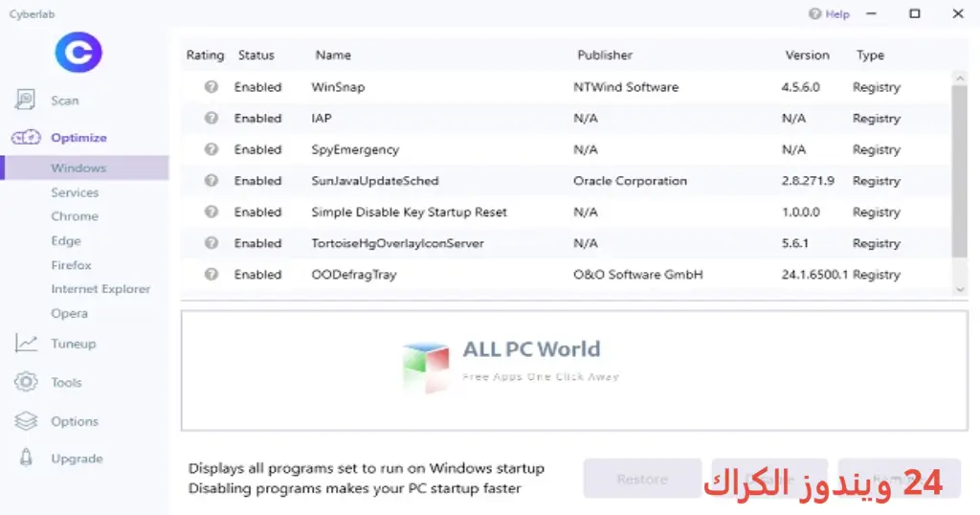The height and width of the screenshot is (515, 980).
Task: Click version 2.8.271.9 cell
Action: pyautogui.click(x=808, y=181)
